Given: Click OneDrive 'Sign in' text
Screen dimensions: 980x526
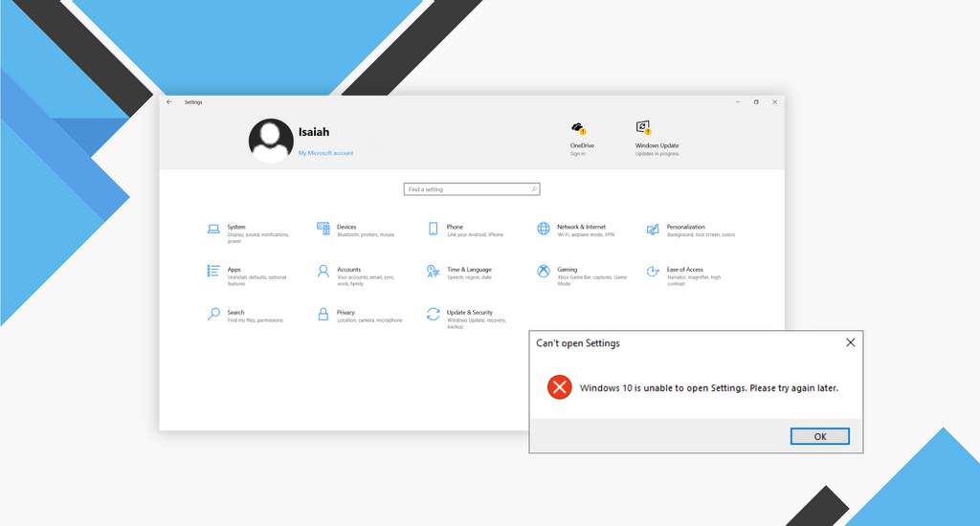Looking at the screenshot, I should [x=577, y=154].
